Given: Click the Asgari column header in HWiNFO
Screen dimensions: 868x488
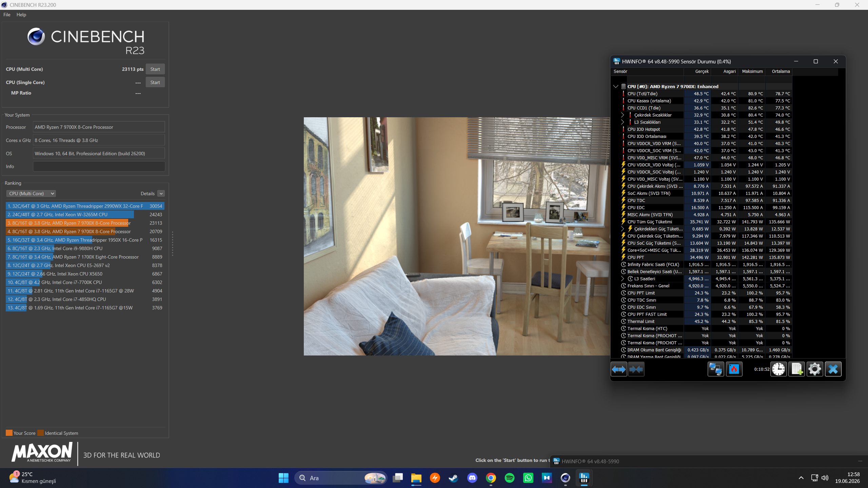Looking at the screenshot, I should click(x=725, y=72).
